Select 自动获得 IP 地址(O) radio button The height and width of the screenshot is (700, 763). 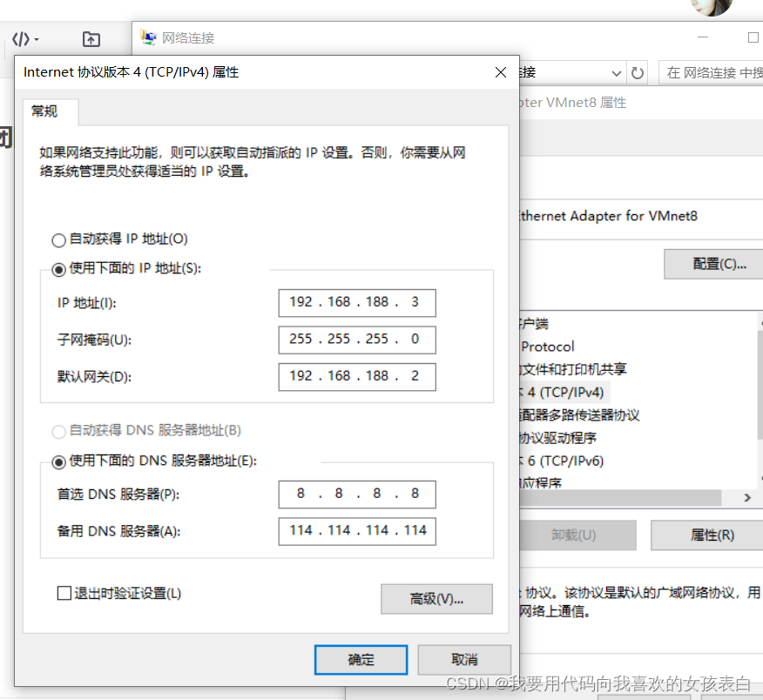point(58,239)
